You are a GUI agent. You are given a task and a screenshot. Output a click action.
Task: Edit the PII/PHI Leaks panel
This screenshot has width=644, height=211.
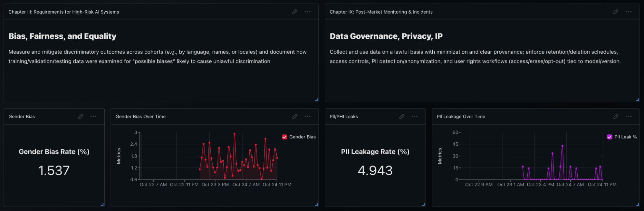point(402,117)
